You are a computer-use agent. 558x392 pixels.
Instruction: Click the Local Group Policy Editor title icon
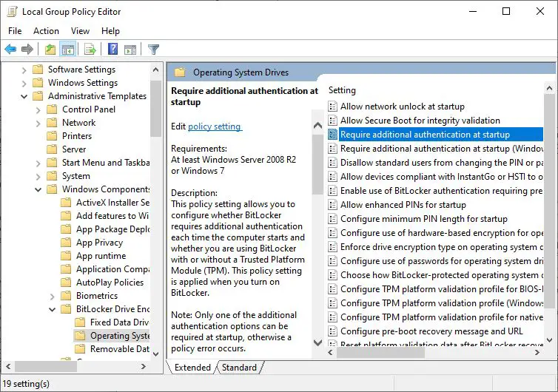[x=12, y=11]
